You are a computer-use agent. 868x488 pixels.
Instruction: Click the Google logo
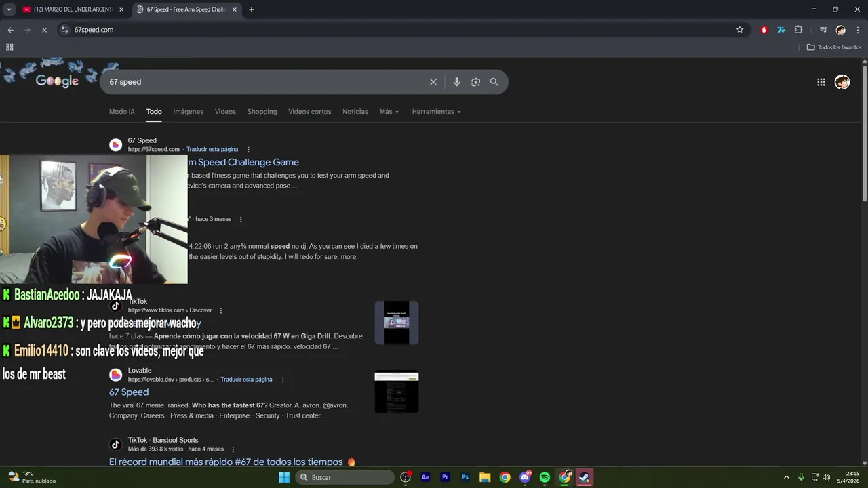tap(57, 81)
